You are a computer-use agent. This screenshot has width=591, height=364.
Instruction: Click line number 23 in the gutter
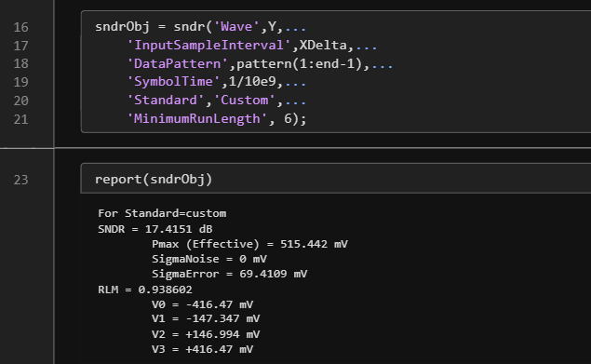[x=20, y=180]
